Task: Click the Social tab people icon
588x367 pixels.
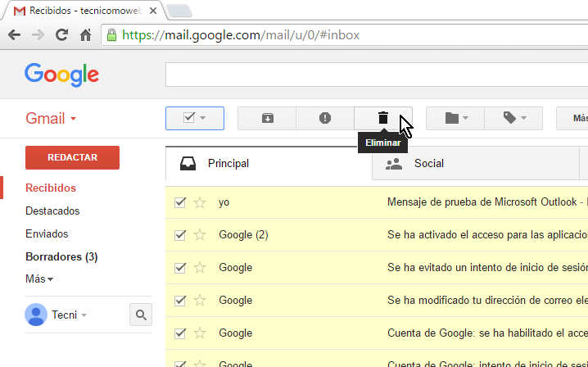Action: pyautogui.click(x=394, y=164)
